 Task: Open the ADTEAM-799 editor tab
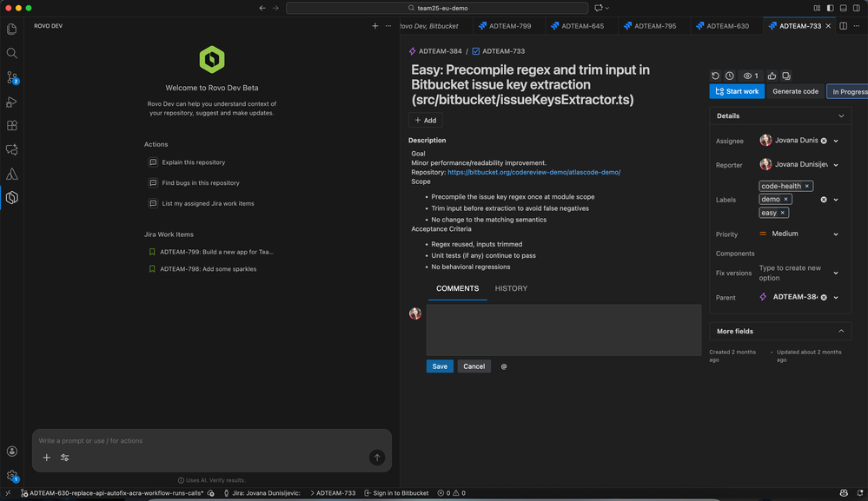pos(507,25)
